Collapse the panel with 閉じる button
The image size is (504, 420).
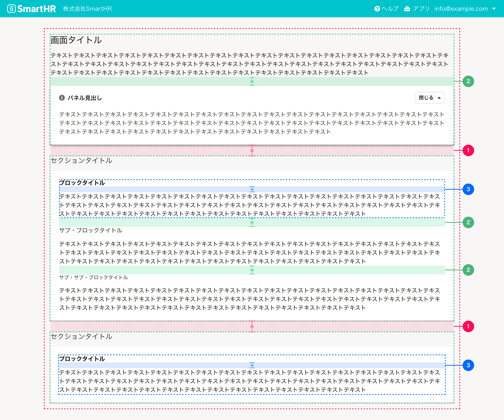pyautogui.click(x=430, y=98)
